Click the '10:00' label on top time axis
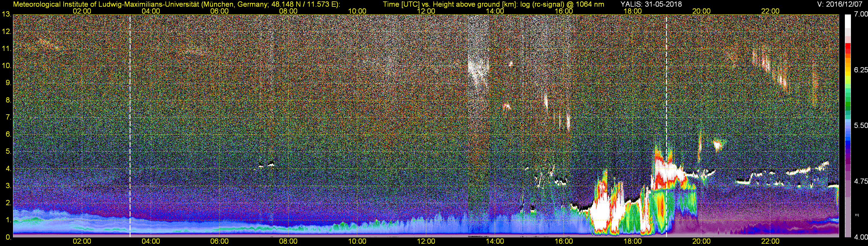Viewport: 868px width, 246px height. 357,11
